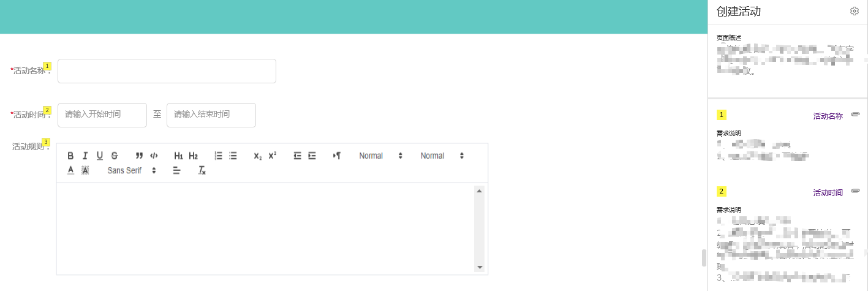Create a bulleted list

(x=233, y=156)
